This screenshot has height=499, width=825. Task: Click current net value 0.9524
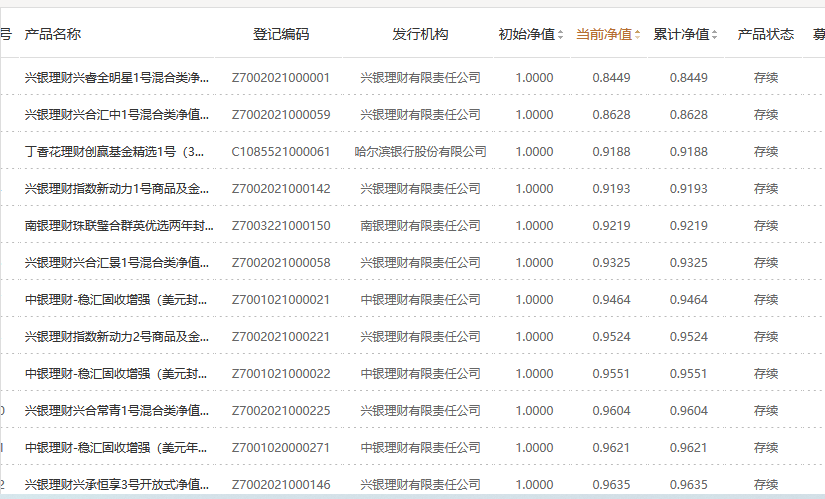611,336
